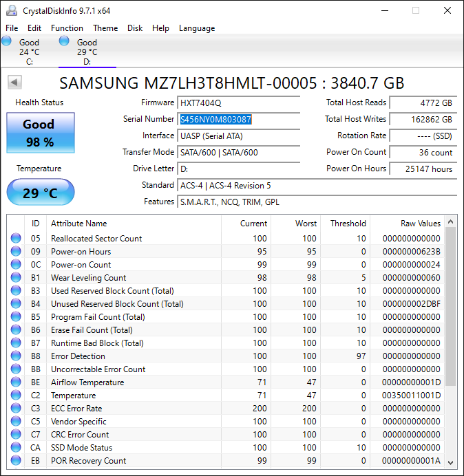The height and width of the screenshot is (476, 464).
Task: Click the Rotation Rate value field
Action: [423, 136]
